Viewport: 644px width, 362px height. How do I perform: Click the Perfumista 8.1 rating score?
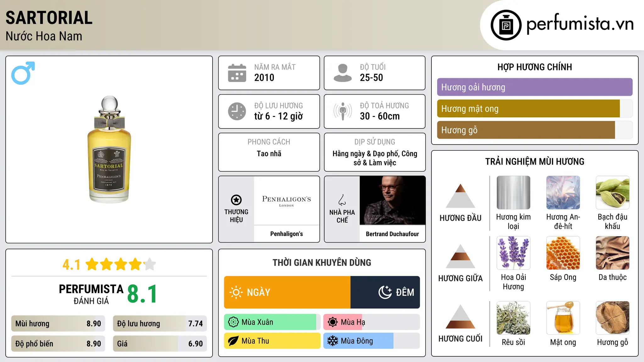click(x=142, y=294)
